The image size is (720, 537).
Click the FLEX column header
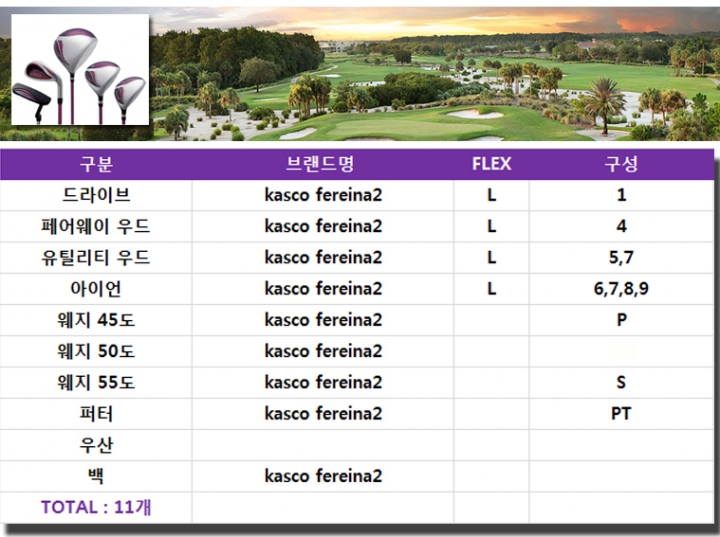pyautogui.click(x=491, y=164)
